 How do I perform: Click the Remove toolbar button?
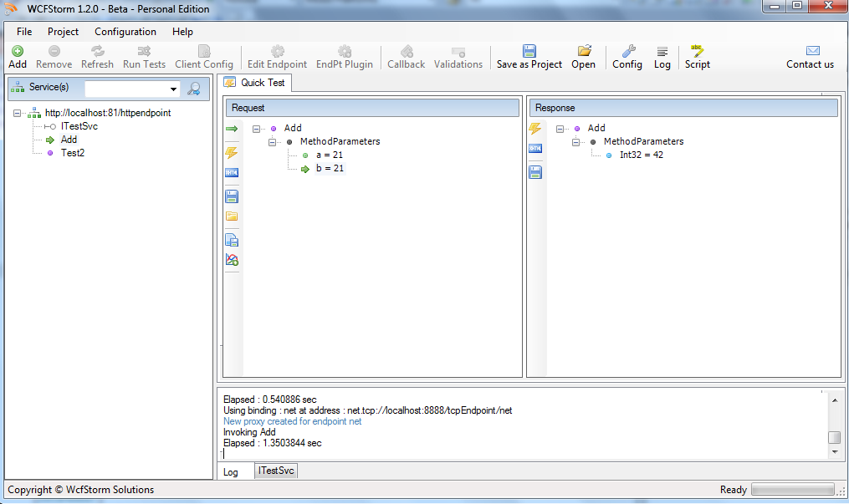pyautogui.click(x=54, y=57)
